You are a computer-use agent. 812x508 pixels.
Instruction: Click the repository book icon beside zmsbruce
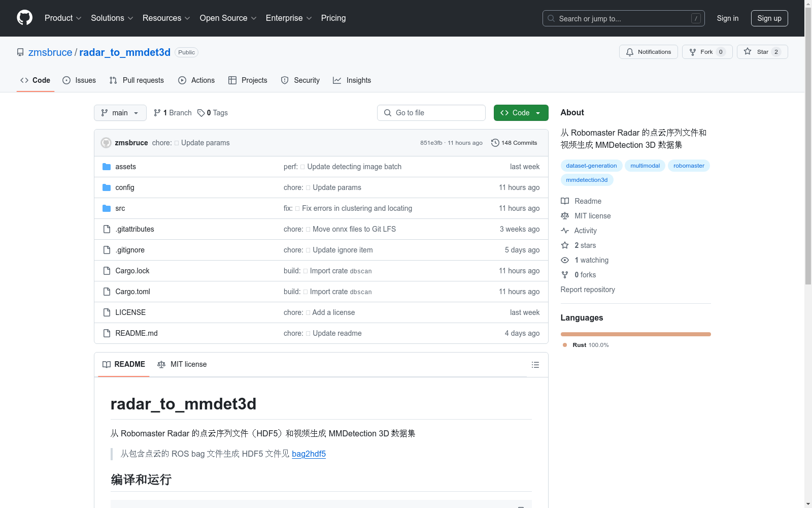coord(20,52)
